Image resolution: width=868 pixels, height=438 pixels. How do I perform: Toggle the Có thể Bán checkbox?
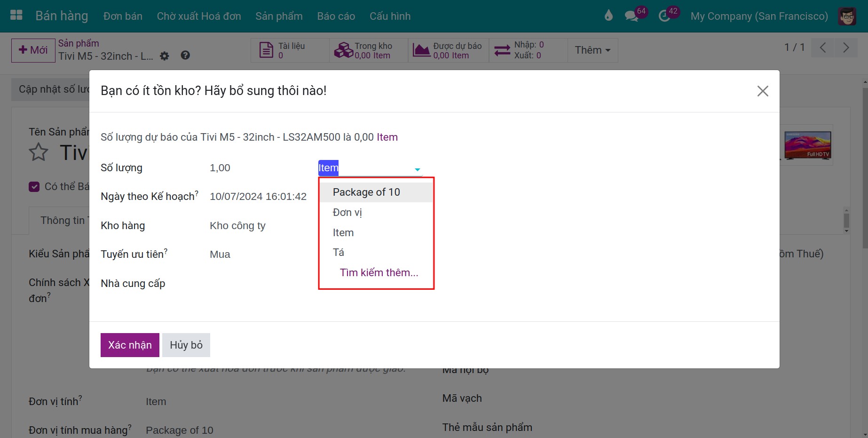(34, 187)
